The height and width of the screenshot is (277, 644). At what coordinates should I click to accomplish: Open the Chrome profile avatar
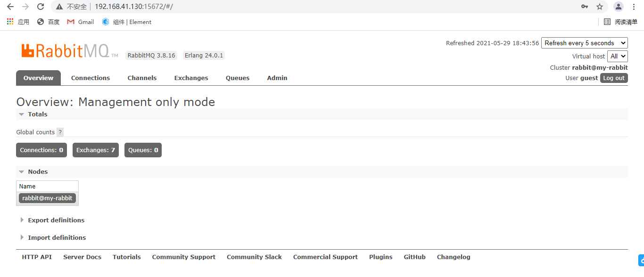(618, 7)
